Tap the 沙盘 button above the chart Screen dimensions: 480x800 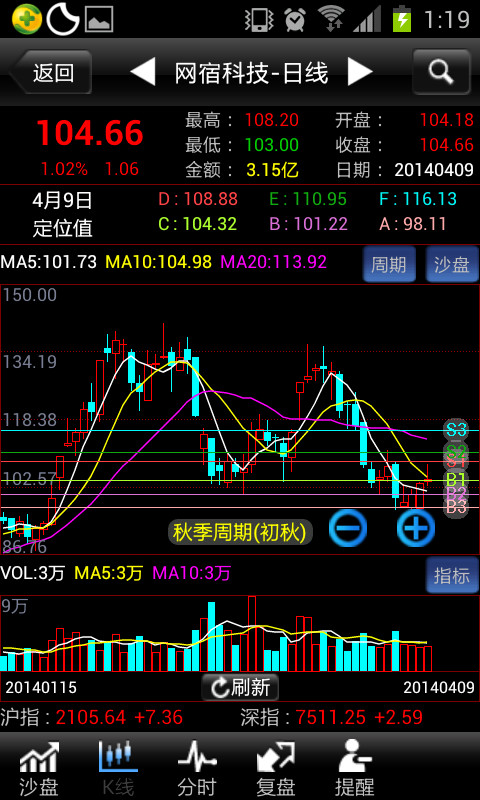click(x=452, y=264)
